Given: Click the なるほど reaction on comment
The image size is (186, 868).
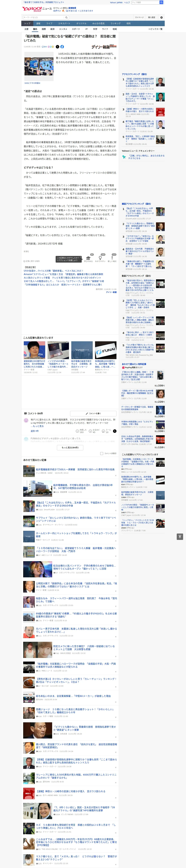Looking at the screenshot, I should click(94, 431).
